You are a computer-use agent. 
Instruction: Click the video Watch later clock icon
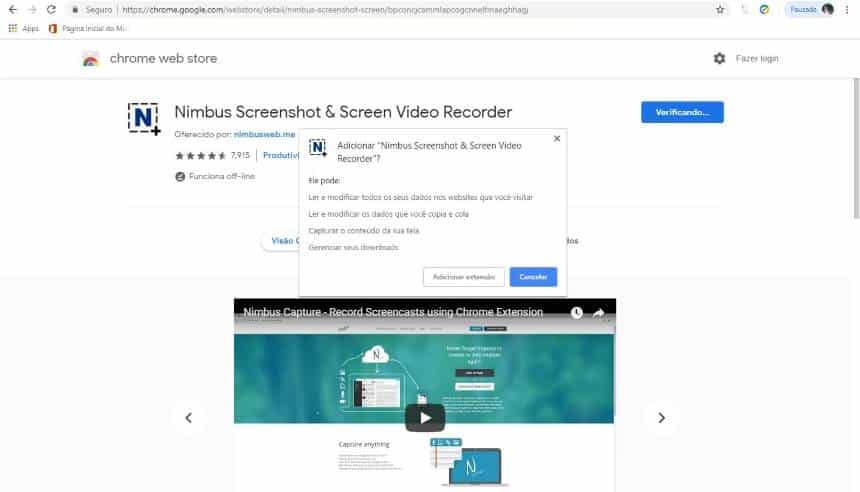coord(576,313)
